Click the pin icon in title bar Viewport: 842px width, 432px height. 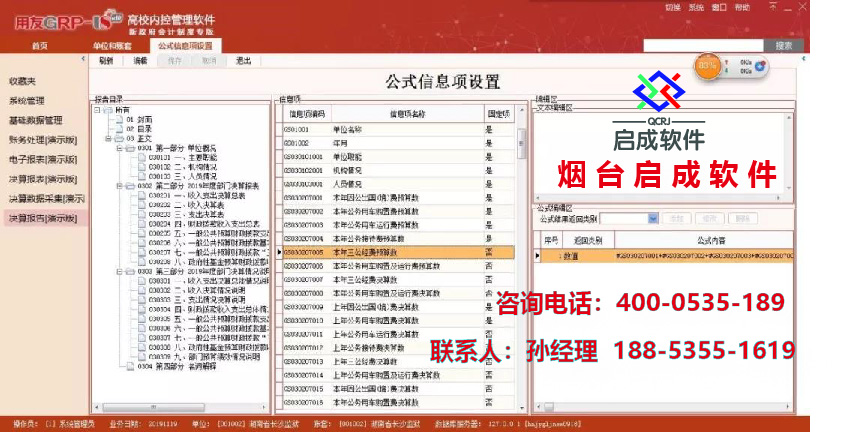(773, 7)
